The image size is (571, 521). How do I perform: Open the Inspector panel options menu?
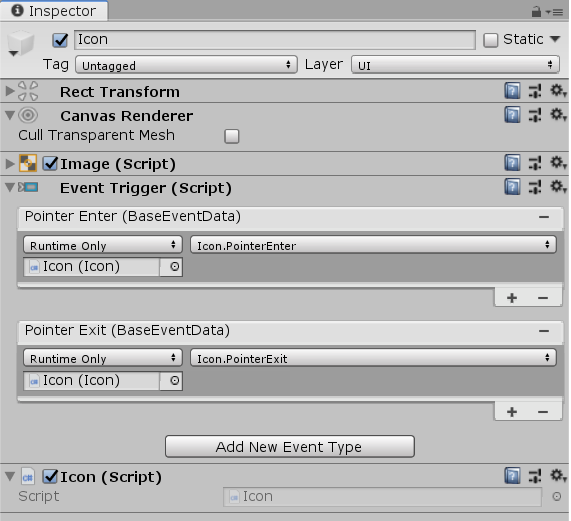(555, 12)
